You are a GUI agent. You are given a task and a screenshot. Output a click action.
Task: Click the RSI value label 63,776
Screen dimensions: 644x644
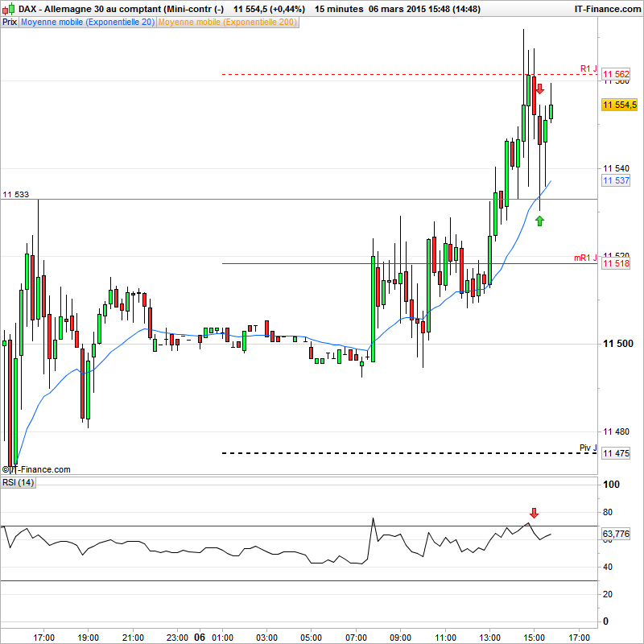(616, 534)
